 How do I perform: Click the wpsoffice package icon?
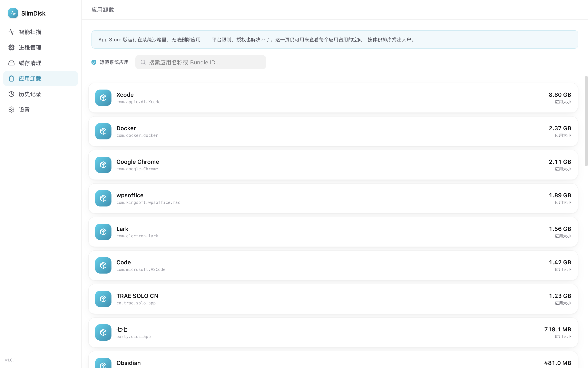click(x=103, y=198)
